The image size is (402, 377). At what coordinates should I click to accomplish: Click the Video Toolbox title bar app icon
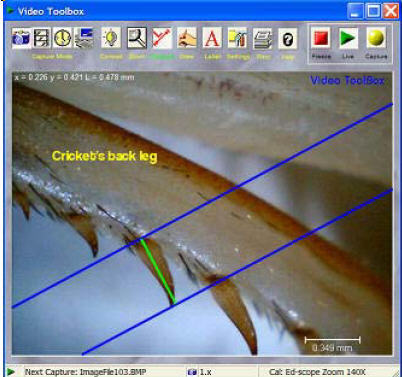pos(10,11)
